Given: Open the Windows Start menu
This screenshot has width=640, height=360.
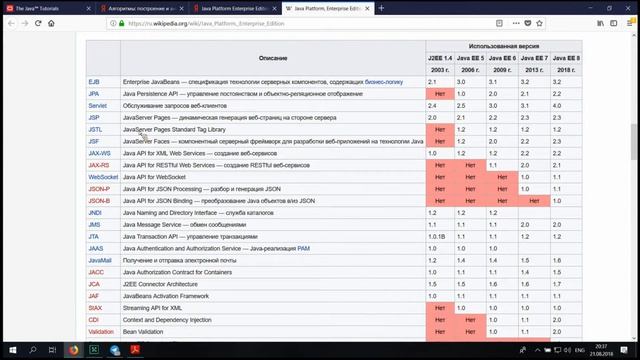Looking at the screenshot, I should pyautogui.click(x=13, y=350).
